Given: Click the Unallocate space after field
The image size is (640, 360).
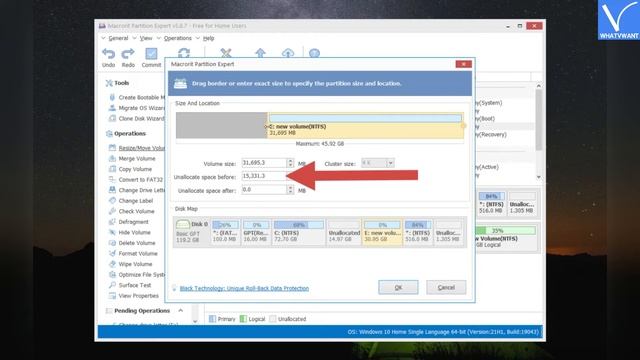Looking at the screenshot, I should (264, 190).
